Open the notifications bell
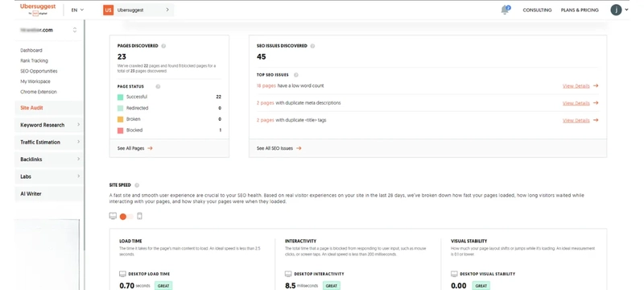Image resolution: width=644 pixels, height=290 pixels. click(x=506, y=10)
